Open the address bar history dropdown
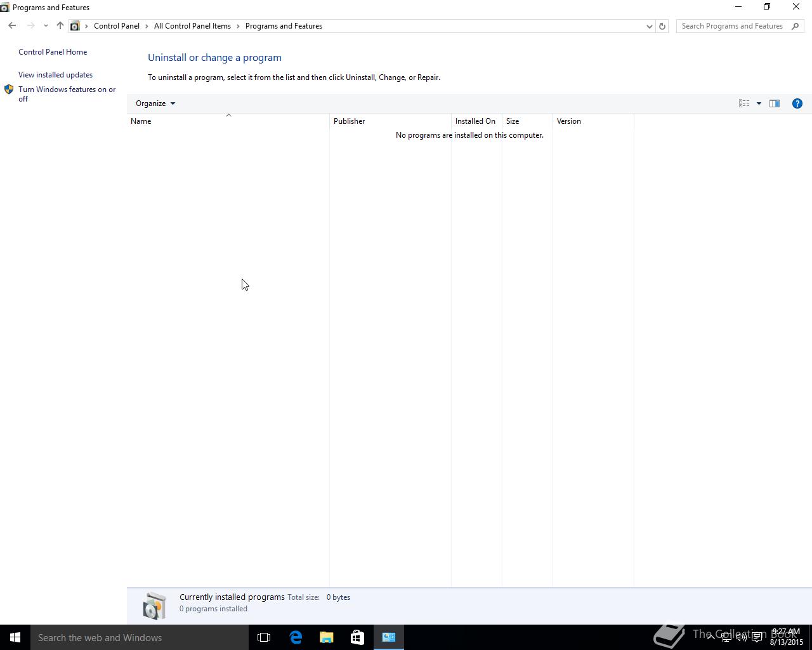Image resolution: width=812 pixels, height=650 pixels. [649, 26]
